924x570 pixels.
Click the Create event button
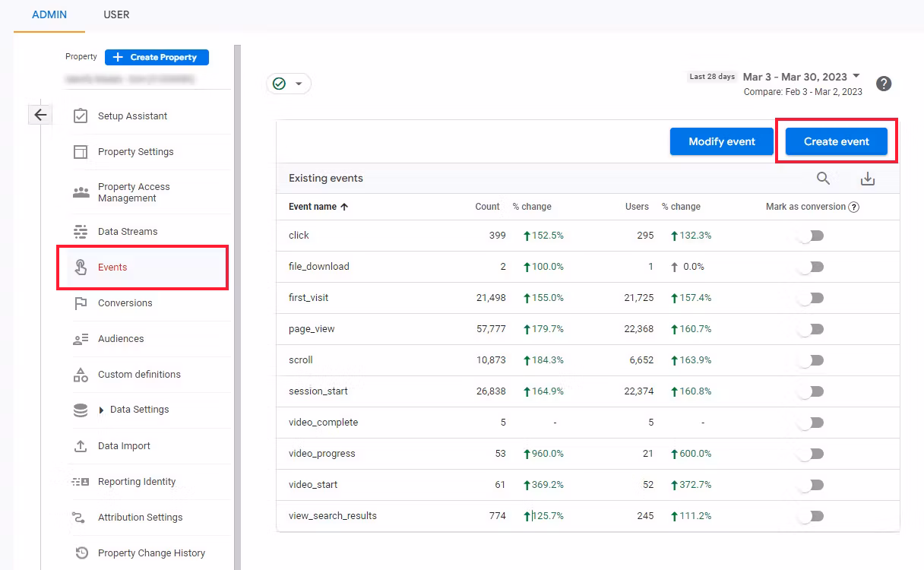pyautogui.click(x=835, y=141)
